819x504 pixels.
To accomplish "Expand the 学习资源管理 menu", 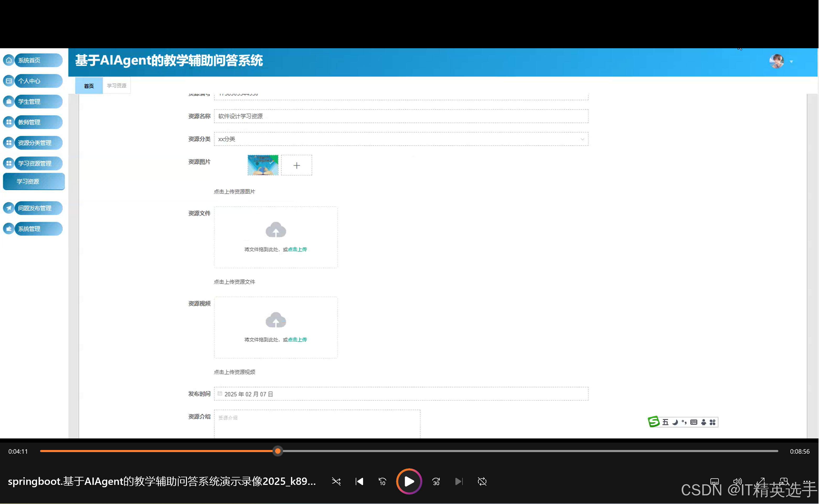I will coord(38,164).
